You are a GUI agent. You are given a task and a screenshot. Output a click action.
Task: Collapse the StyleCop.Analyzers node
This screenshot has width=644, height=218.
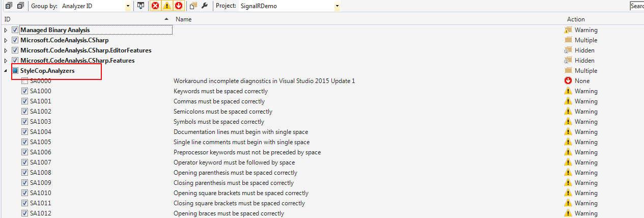click(6, 71)
